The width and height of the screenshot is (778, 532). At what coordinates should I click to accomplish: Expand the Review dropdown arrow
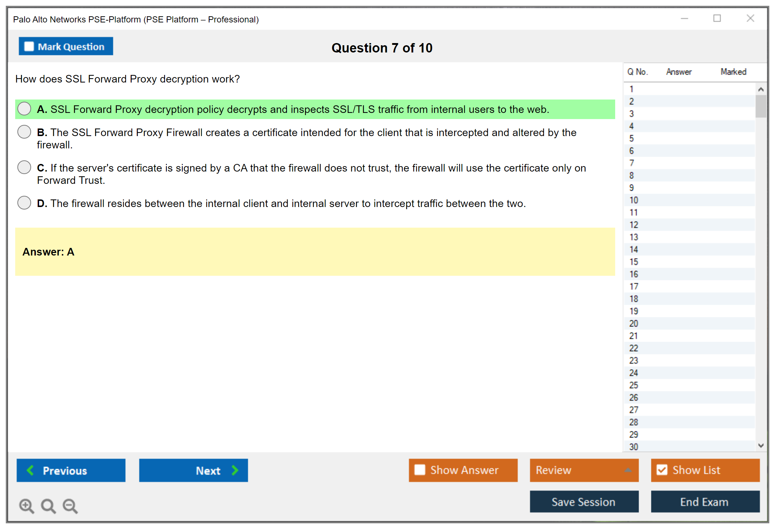(628, 470)
